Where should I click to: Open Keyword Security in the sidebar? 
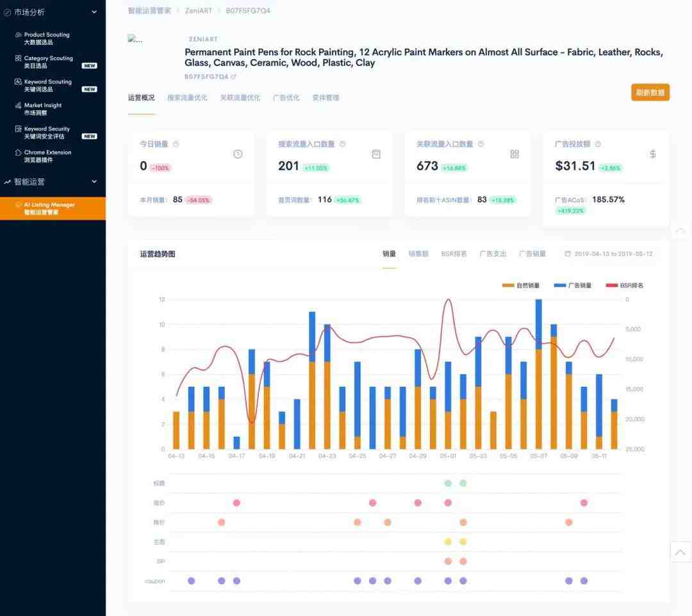pos(46,133)
